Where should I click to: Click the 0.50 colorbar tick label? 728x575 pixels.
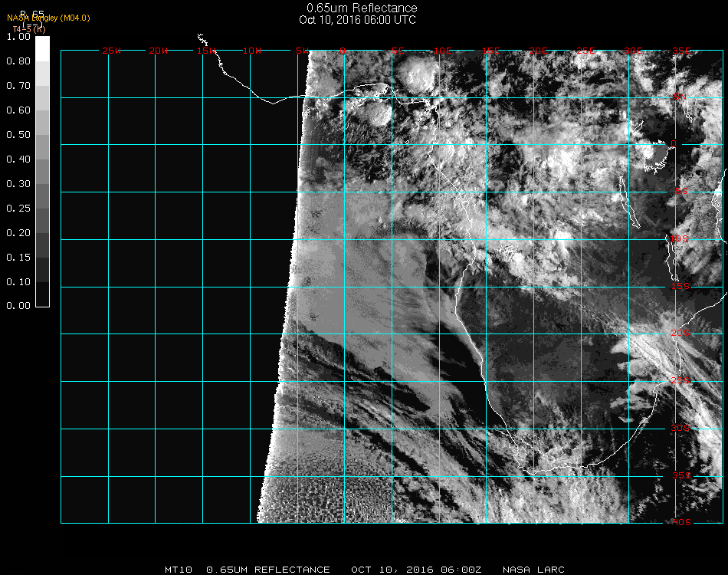[x=18, y=135]
